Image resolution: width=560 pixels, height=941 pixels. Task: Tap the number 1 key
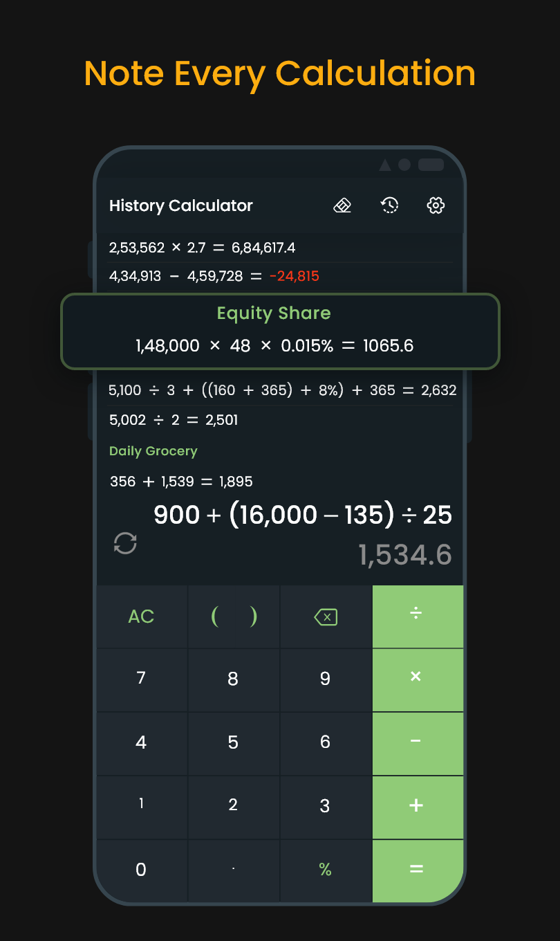click(141, 807)
